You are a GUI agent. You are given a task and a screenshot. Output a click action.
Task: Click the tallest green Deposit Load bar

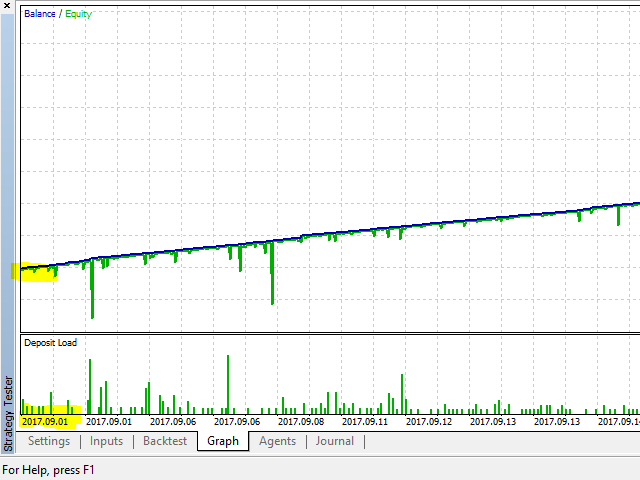[228, 383]
